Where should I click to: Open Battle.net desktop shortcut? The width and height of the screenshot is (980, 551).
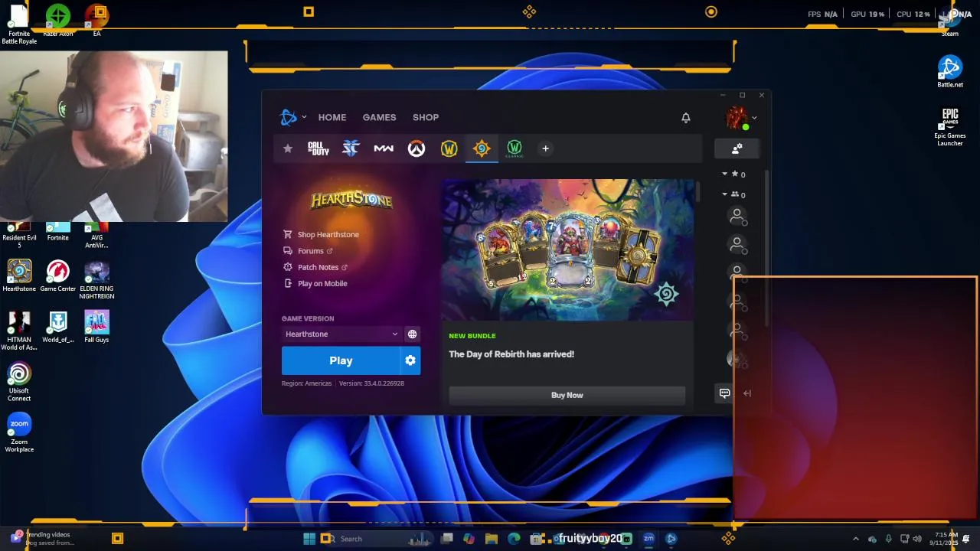point(950,72)
